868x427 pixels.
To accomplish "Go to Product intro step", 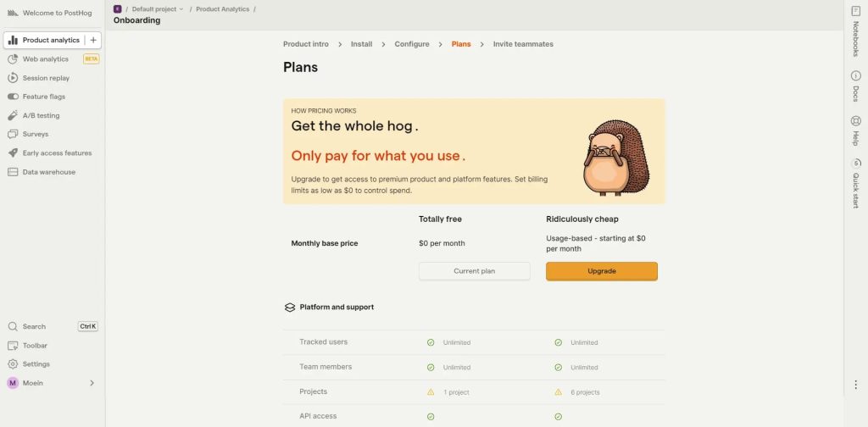I will coord(305,44).
